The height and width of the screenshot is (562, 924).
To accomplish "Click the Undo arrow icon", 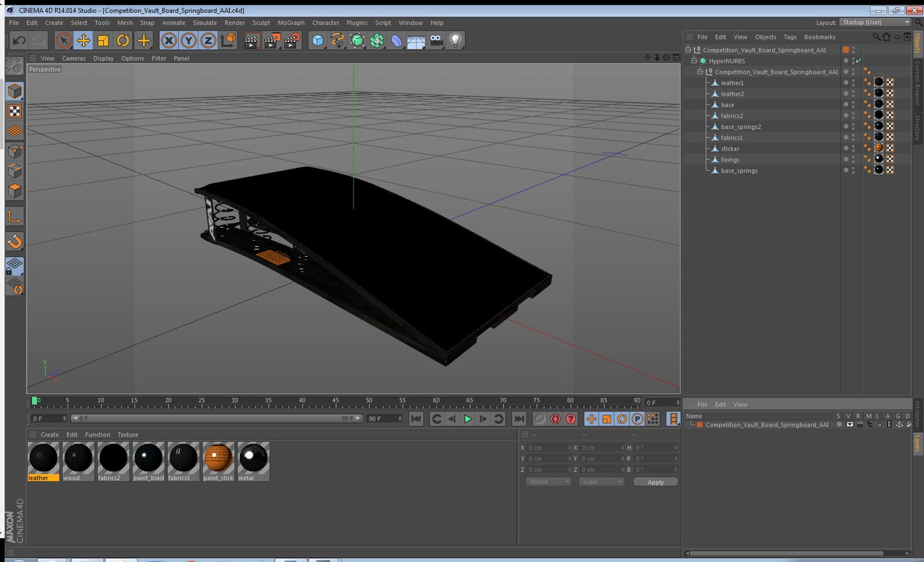I will point(19,41).
